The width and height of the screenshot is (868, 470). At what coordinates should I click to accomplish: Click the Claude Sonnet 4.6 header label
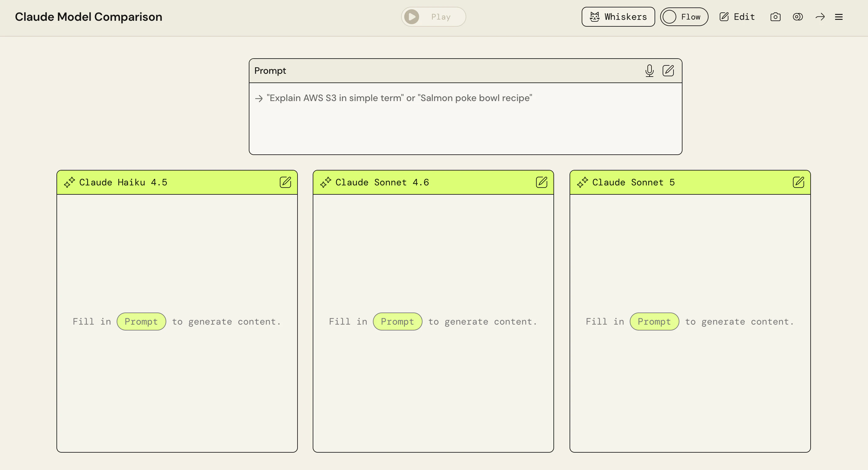382,182
